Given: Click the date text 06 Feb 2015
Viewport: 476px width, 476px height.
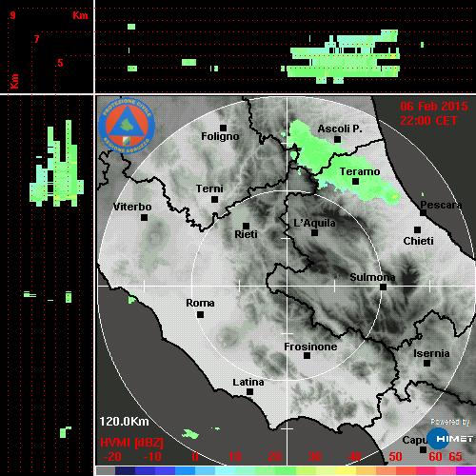Looking at the screenshot, I should [x=434, y=107].
